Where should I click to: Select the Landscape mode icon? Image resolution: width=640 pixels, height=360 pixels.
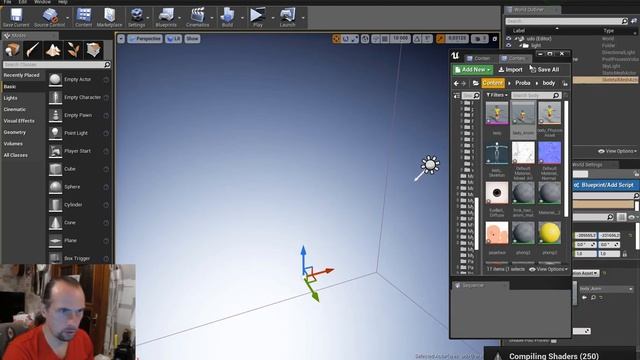coord(53,50)
